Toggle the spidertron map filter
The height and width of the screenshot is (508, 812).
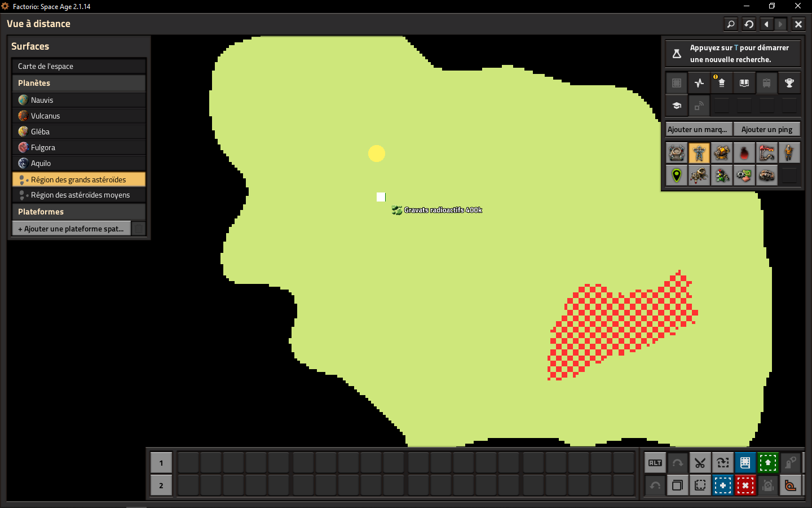(699, 176)
